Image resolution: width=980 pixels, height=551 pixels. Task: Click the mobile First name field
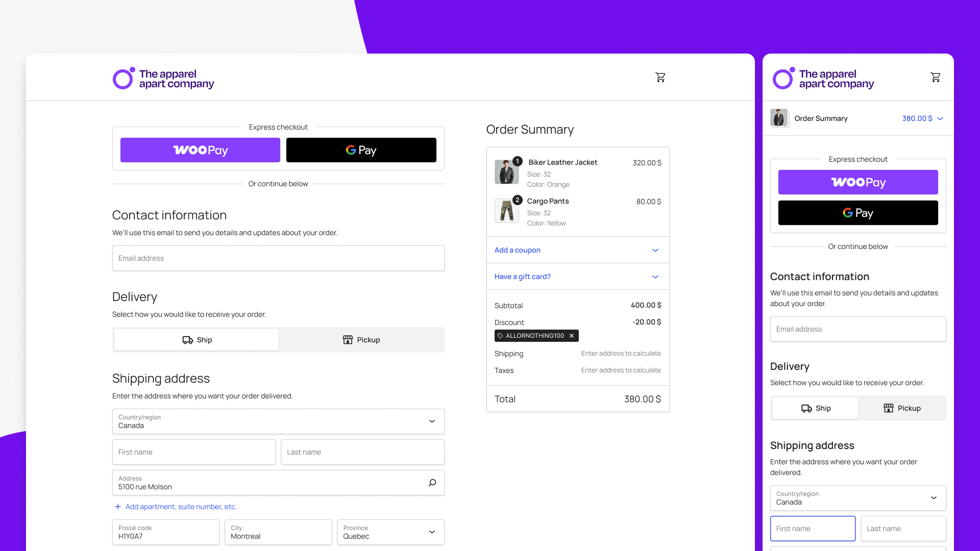(x=813, y=529)
